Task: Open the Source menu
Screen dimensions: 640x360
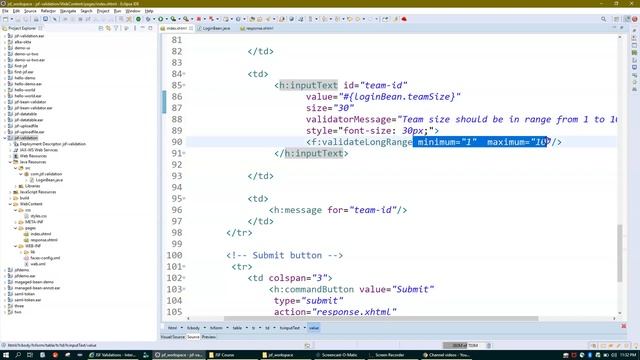Action: [30, 11]
